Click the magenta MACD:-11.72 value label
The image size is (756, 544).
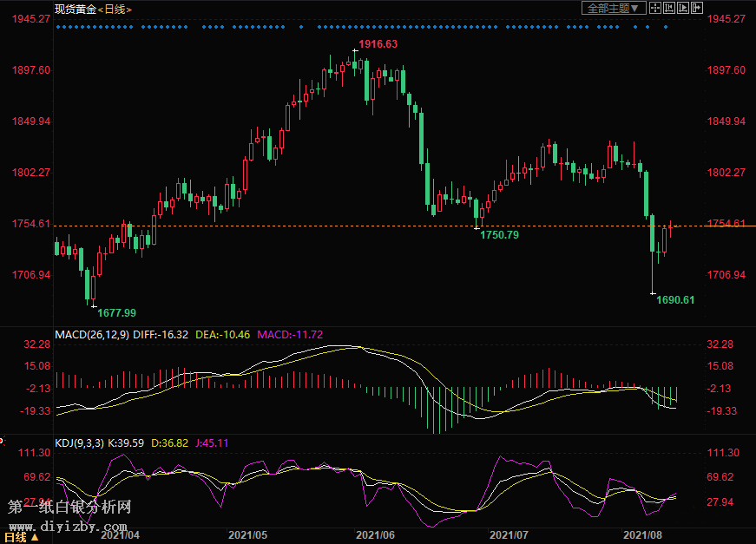(x=290, y=334)
